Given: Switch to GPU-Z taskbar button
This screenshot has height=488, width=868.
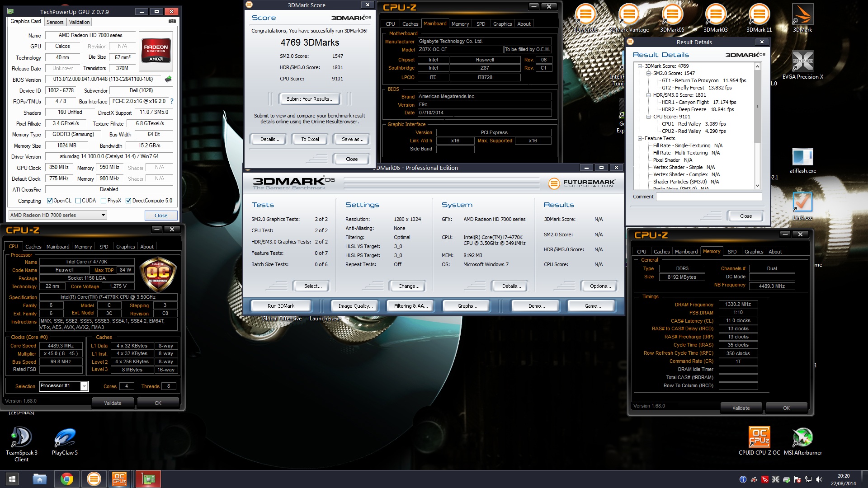Looking at the screenshot, I should (x=148, y=479).
